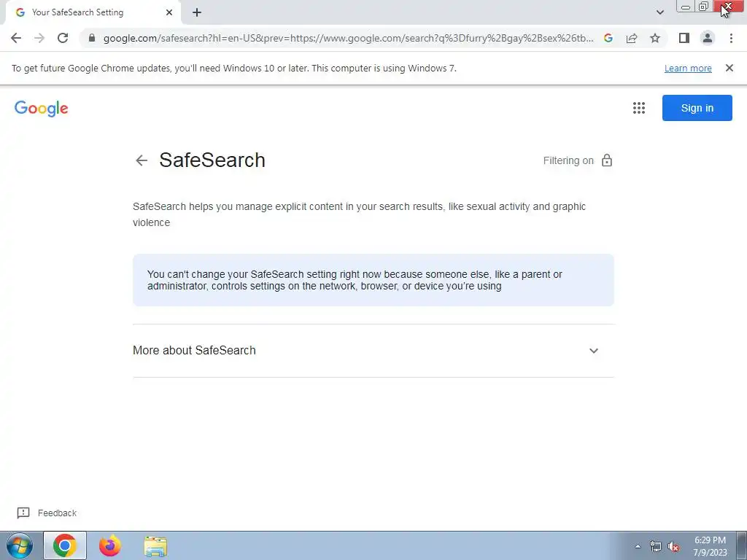Open a new tab with plus button
This screenshot has width=747, height=560.
197,12
